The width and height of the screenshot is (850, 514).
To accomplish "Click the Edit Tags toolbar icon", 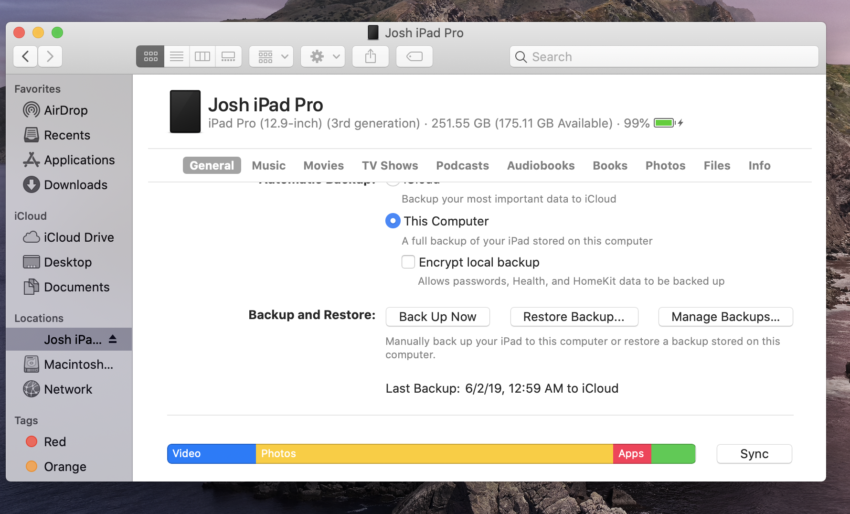I will click(414, 56).
